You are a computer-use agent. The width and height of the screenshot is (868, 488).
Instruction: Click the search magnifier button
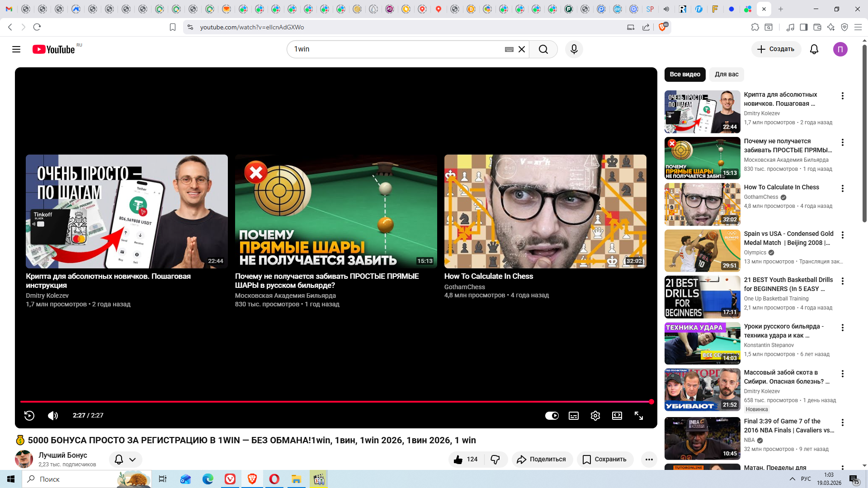point(543,49)
